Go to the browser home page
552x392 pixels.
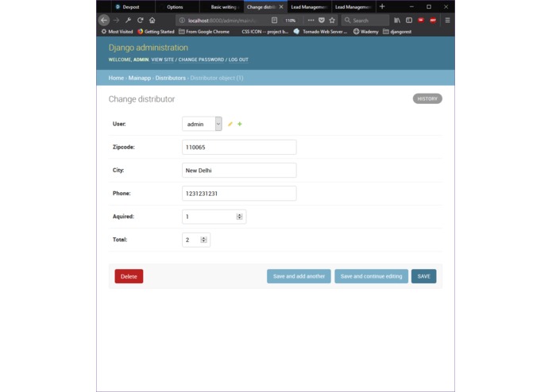pyautogui.click(x=152, y=21)
